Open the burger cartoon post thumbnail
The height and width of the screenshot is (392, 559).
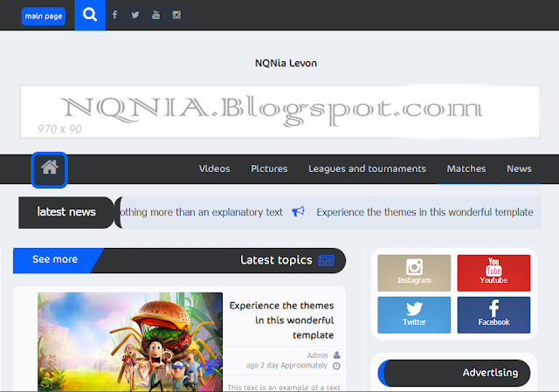click(x=130, y=341)
